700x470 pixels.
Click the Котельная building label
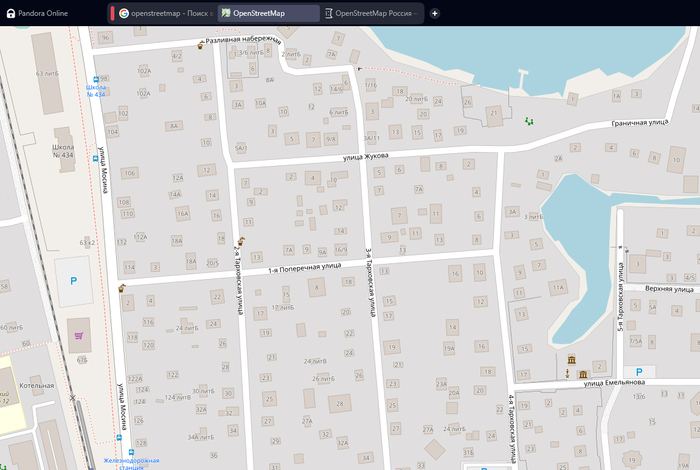(37, 384)
